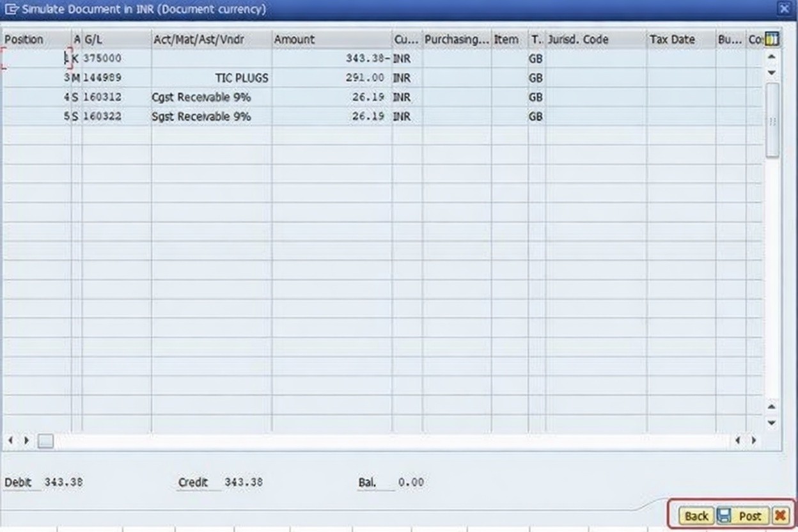Viewport: 798px width, 532px height.
Task: Click the Cgst Receivable 9% row entry
Action: [201, 97]
